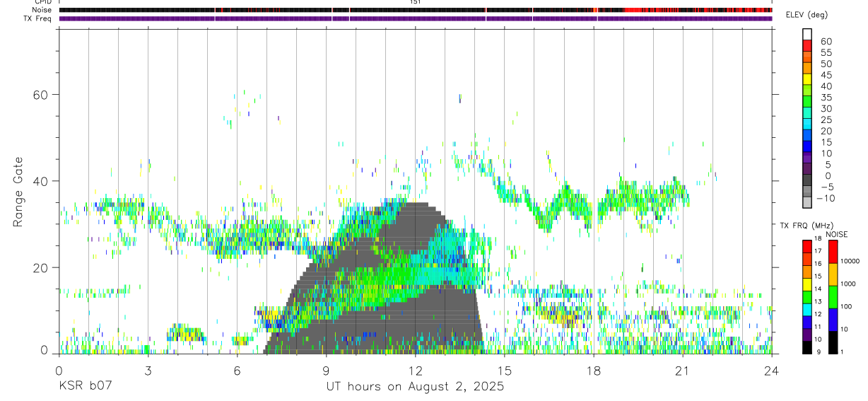The height and width of the screenshot is (401, 868).
Task: Click the '30' tick on ELEV colorbar
Action: [826, 108]
